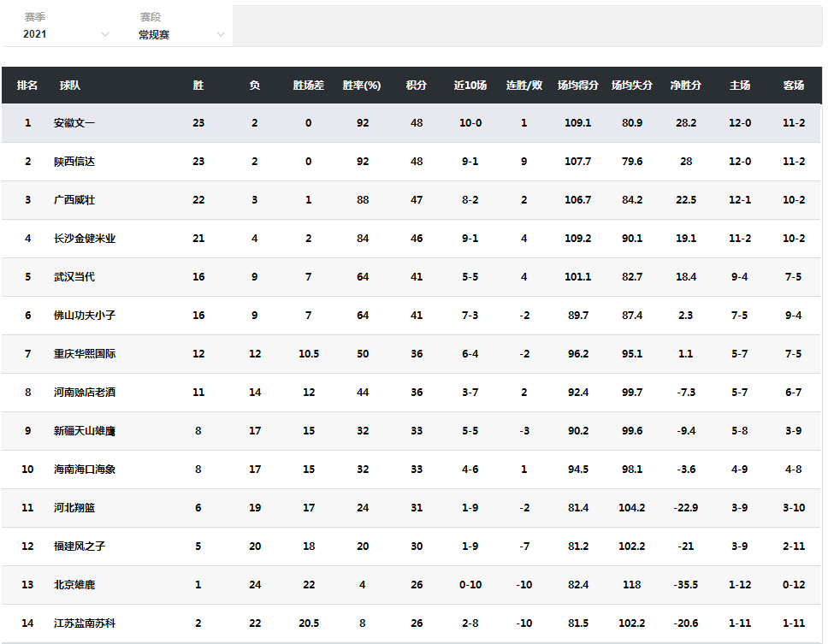Open team 陕西信达 link

pos(74,162)
